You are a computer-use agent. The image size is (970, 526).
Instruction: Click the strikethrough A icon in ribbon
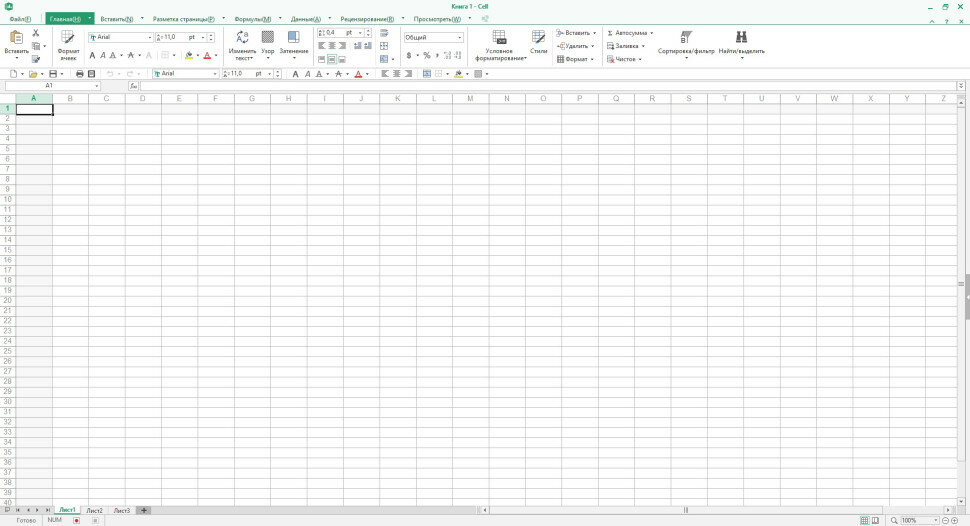[x=131, y=56]
